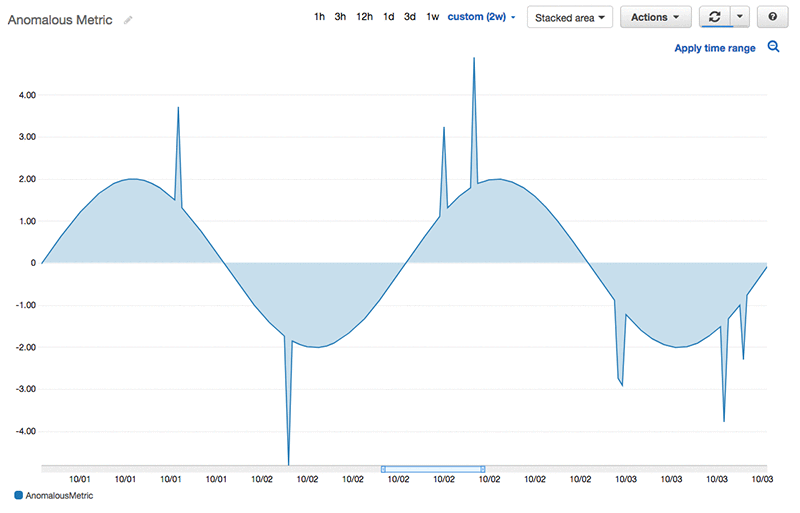The width and height of the screenshot is (800, 513).
Task: Select the 3d time range
Action: [x=410, y=17]
